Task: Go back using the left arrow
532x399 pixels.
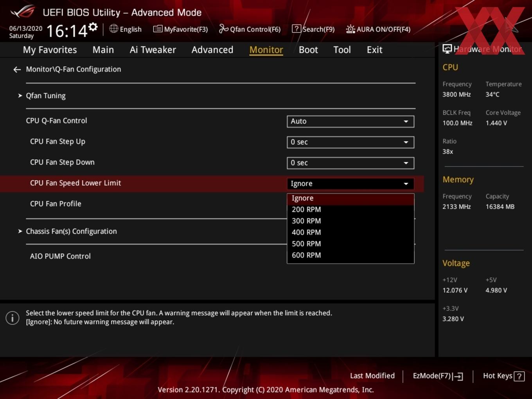Action: (17, 70)
